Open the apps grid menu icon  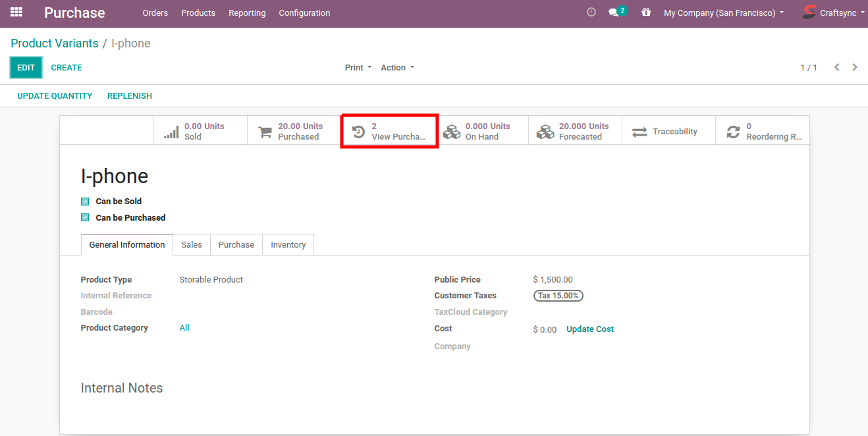tap(16, 13)
